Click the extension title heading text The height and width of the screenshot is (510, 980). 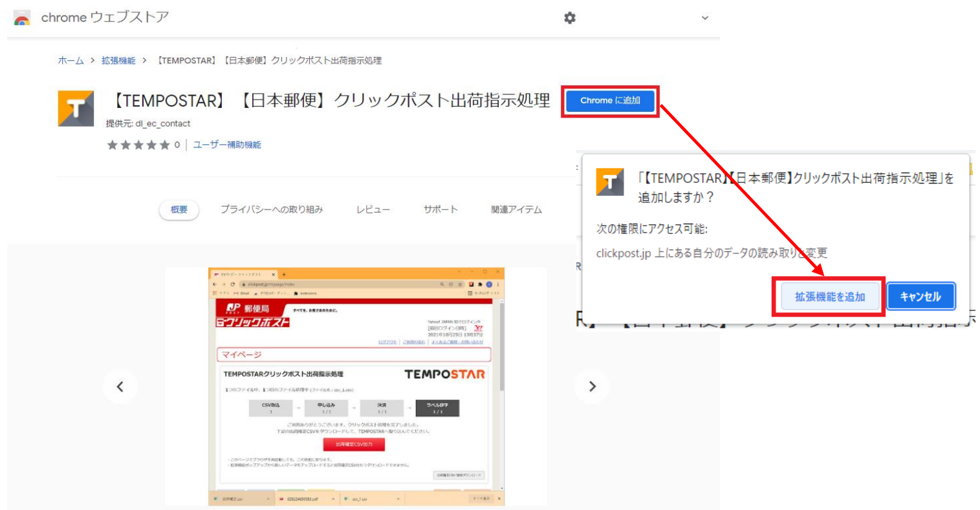[x=330, y=101]
